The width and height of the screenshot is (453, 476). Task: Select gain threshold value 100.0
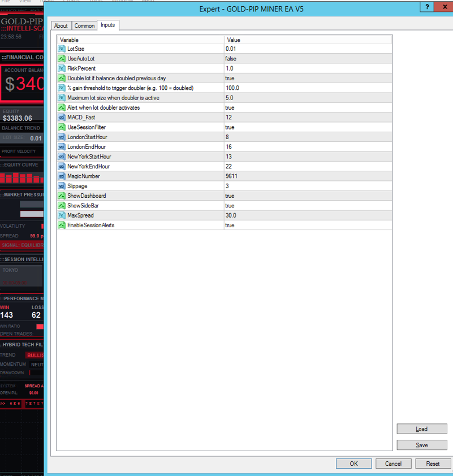[x=232, y=88]
